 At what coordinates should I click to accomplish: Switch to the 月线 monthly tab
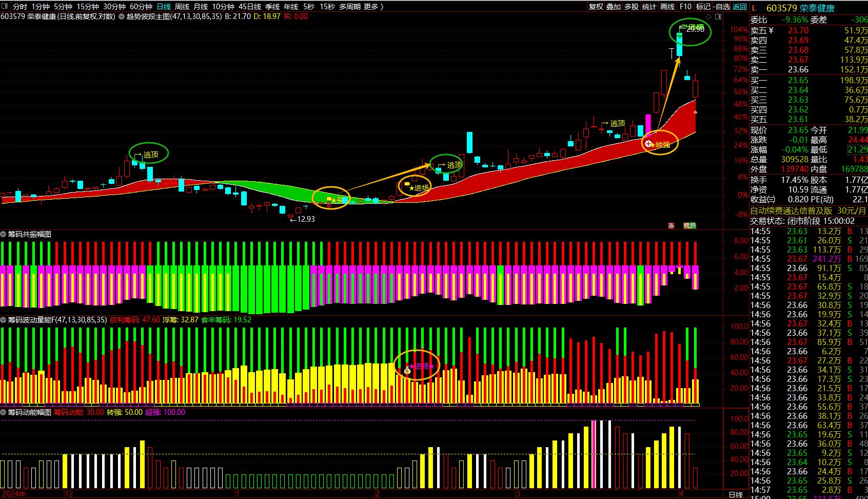coord(201,7)
